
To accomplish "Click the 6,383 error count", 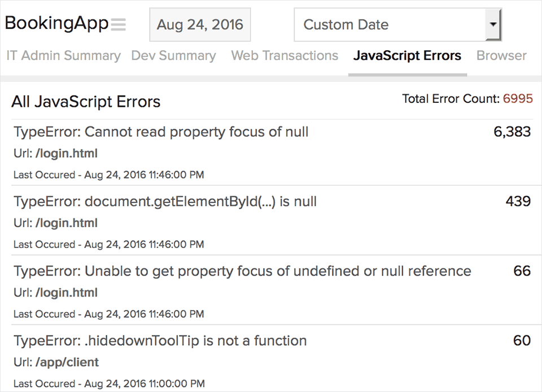I will point(512,132).
